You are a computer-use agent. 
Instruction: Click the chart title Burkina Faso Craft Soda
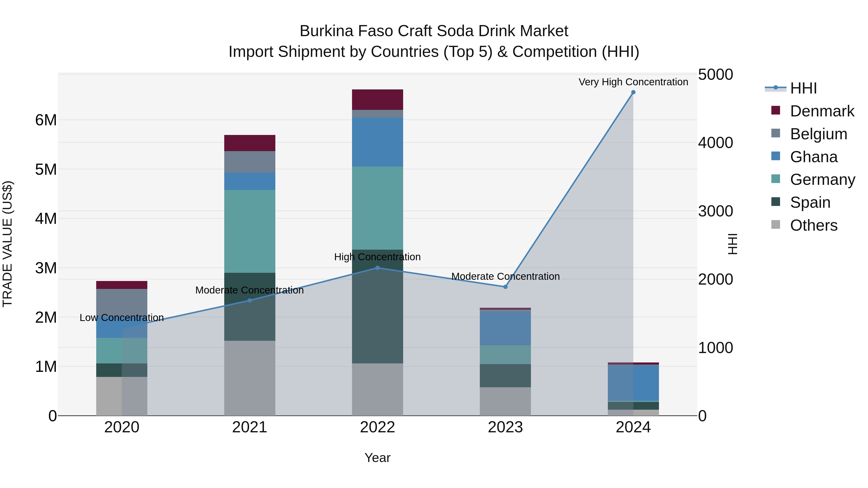(x=434, y=31)
